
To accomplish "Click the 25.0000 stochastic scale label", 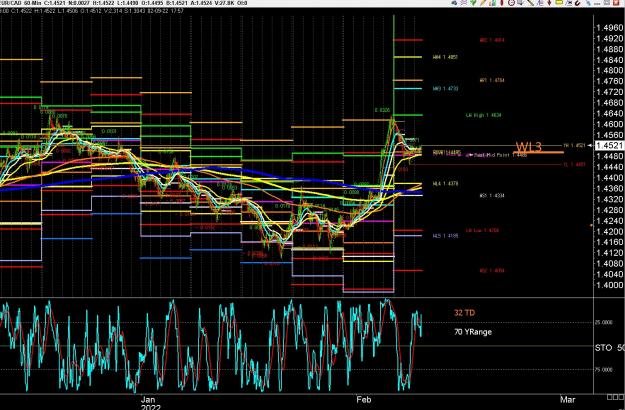I will pos(604,322).
